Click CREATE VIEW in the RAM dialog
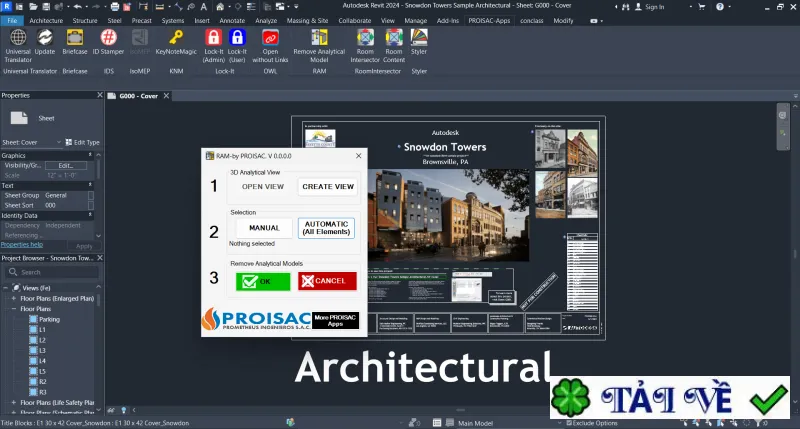Screen dimensions: 800x429 point(328,187)
